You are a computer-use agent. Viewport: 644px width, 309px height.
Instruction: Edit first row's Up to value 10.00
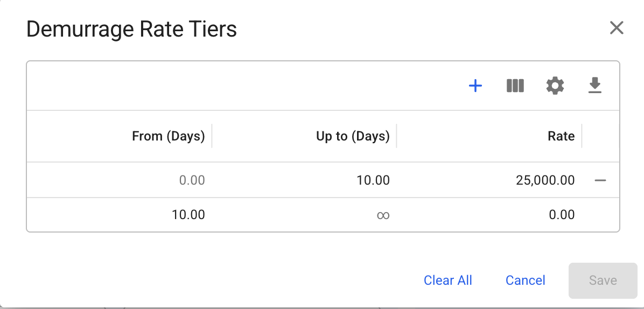click(x=373, y=180)
